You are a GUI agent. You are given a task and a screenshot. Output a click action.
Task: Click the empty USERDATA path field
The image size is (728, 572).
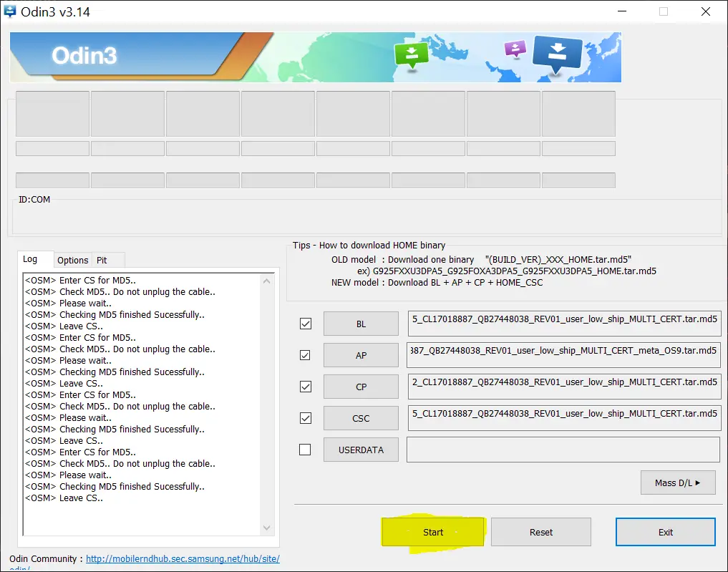click(563, 450)
